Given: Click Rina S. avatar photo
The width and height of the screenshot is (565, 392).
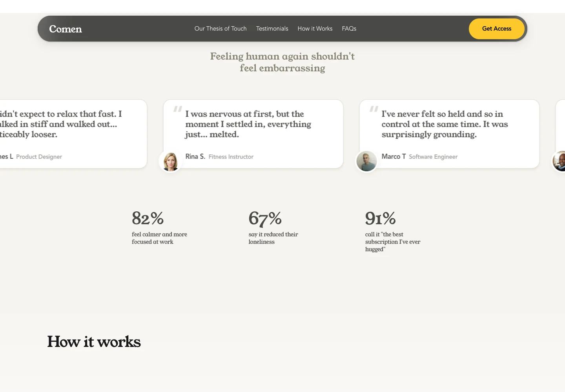Looking at the screenshot, I should (x=171, y=161).
